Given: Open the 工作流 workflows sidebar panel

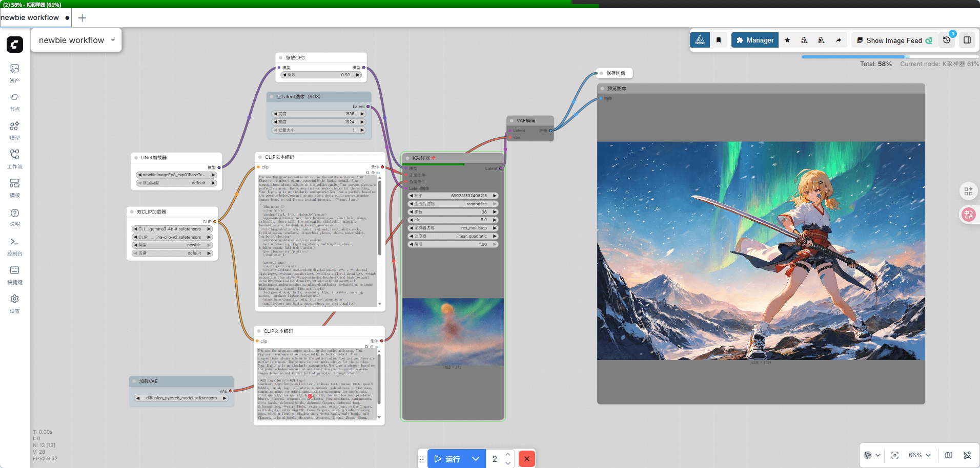Looking at the screenshot, I should click(14, 159).
